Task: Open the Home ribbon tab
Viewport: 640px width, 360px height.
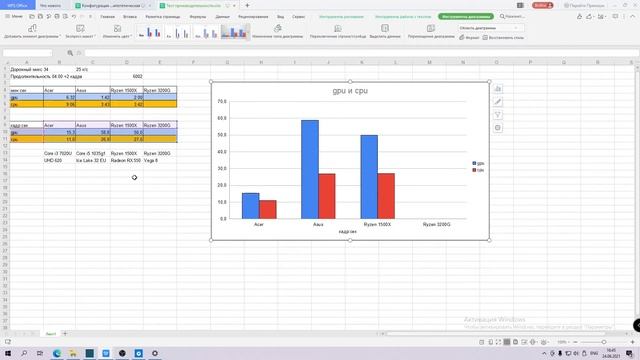Action: click(108, 17)
